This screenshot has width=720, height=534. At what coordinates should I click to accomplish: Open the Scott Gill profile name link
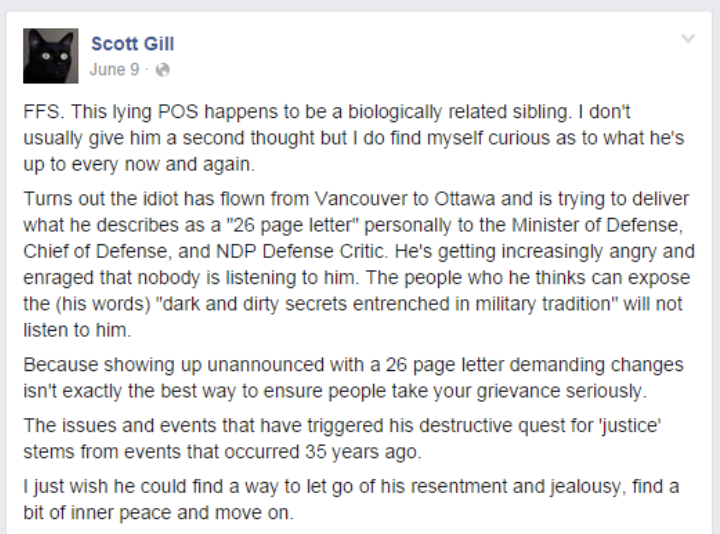click(x=132, y=44)
